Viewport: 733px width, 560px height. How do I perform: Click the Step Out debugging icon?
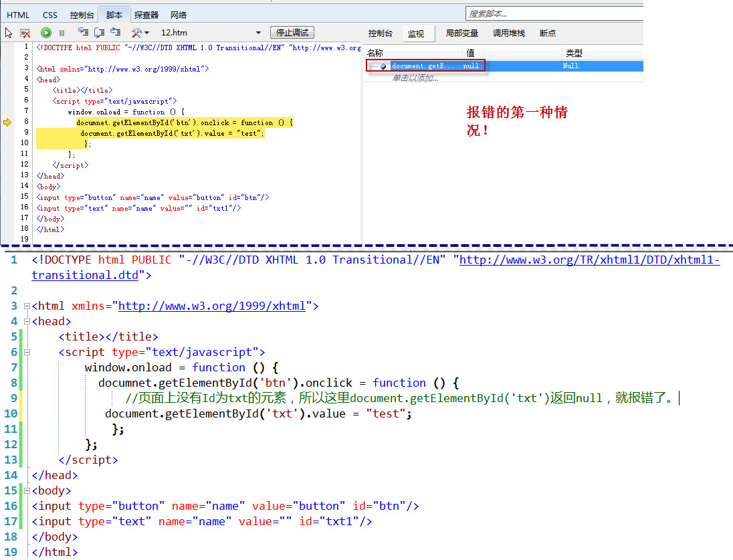point(116,32)
